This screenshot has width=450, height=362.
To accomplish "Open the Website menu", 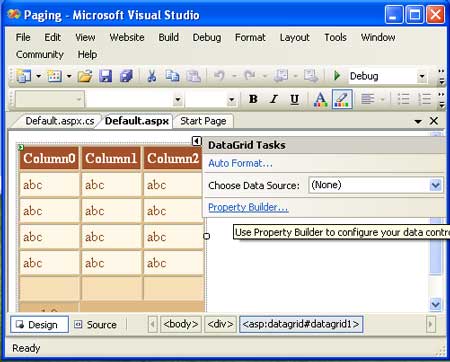I will click(x=127, y=37).
